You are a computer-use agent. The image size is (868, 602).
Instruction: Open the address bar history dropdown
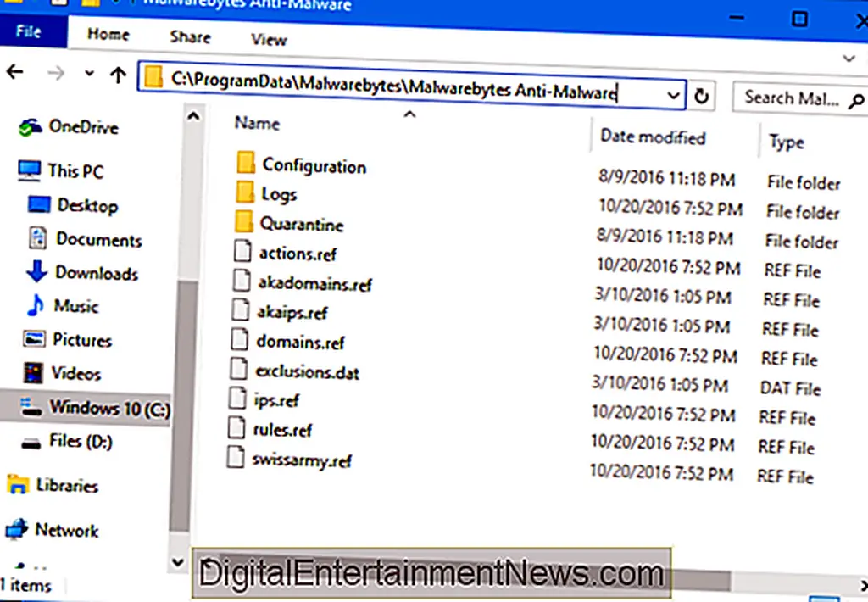pos(673,96)
